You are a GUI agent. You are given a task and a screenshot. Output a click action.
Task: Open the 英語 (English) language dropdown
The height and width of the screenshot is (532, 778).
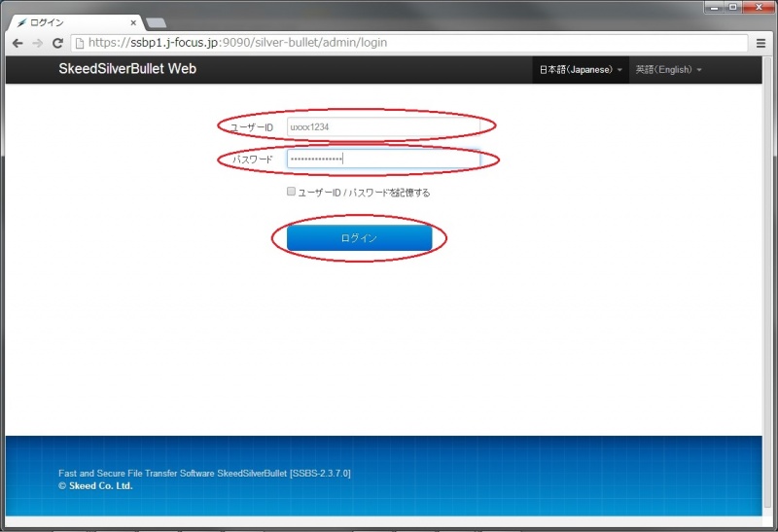tap(667, 70)
